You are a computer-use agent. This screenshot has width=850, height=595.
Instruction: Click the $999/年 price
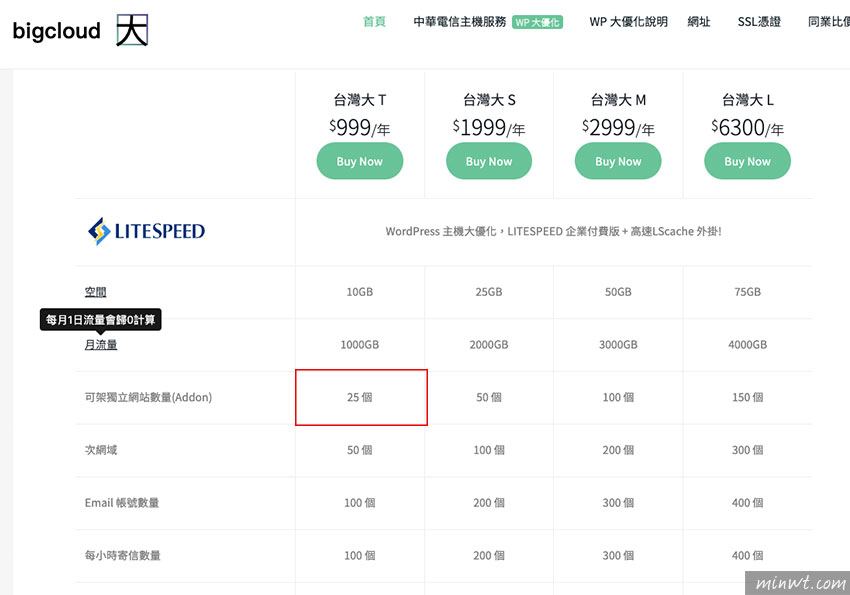(359, 128)
